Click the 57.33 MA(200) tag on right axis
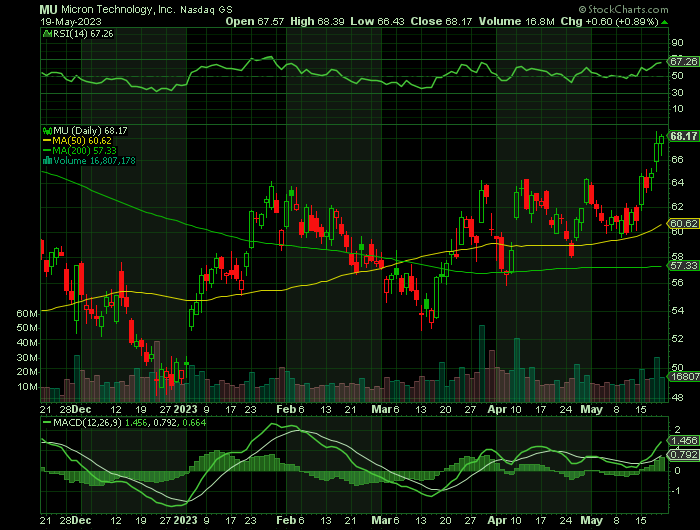 coord(683,266)
